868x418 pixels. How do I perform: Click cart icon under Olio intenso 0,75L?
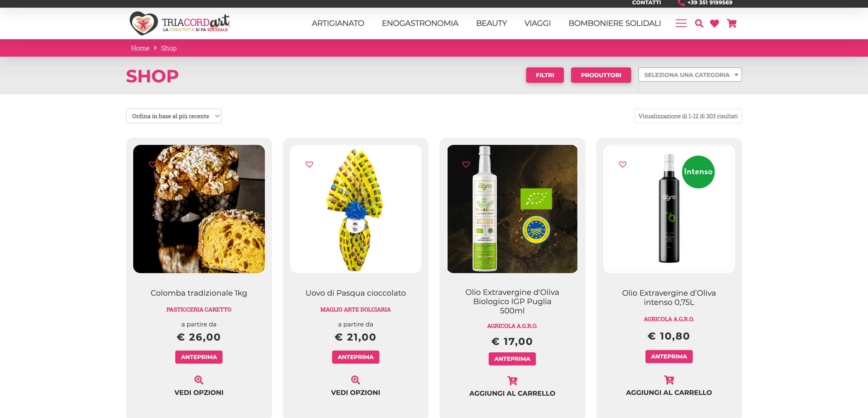pos(669,380)
